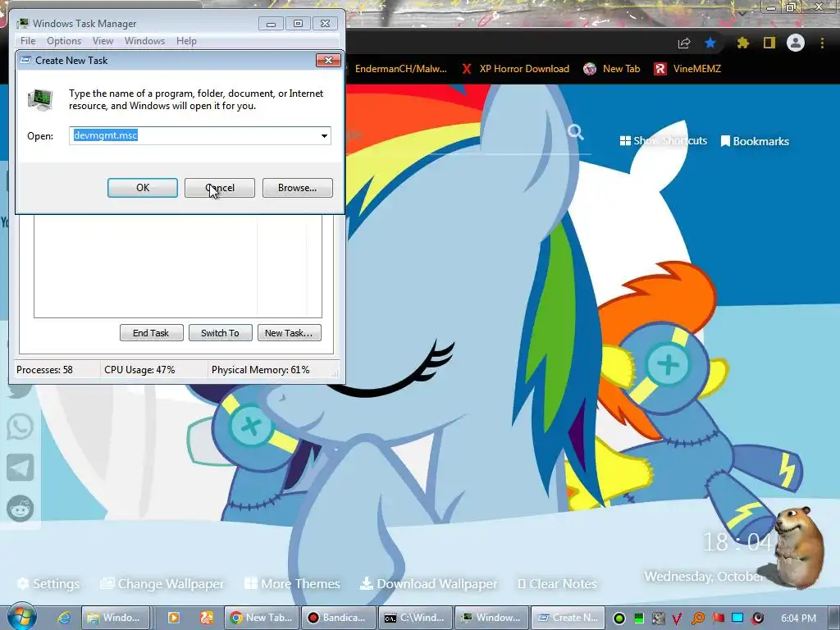Click More Themes on new tab page
840x630 pixels.
[x=293, y=584]
